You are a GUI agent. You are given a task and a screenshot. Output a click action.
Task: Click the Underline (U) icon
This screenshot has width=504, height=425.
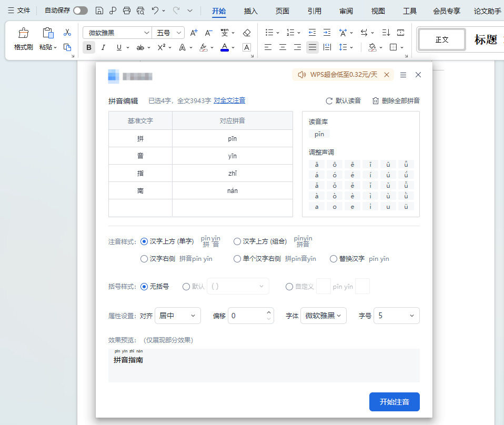(x=119, y=47)
